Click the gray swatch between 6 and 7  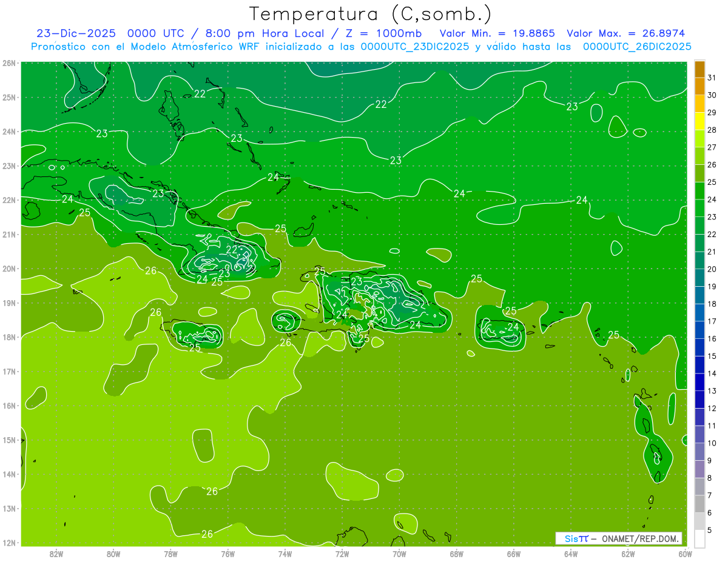point(699,503)
